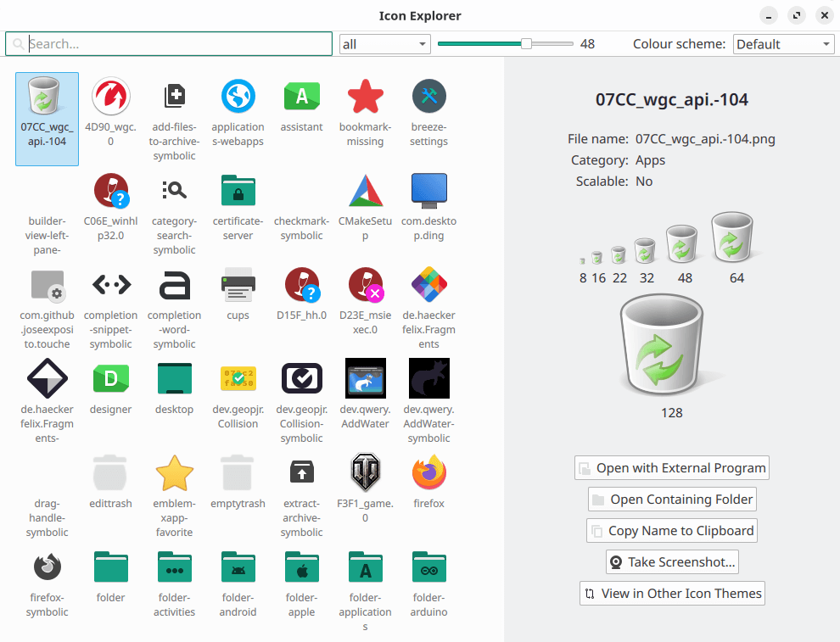Viewport: 840px width, 642px height.
Task: Select the extract-archive-symbolic icon
Action: 301,473
